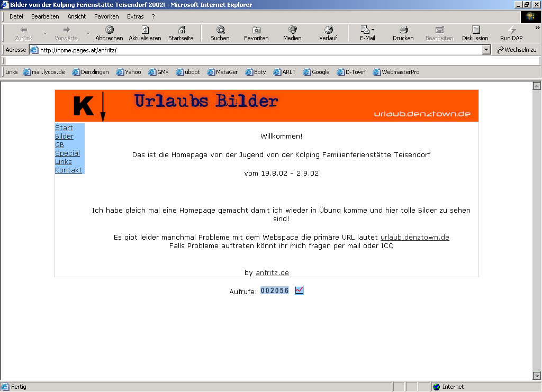Show the Verlauf history pane
This screenshot has height=392, width=542.
tap(328, 33)
